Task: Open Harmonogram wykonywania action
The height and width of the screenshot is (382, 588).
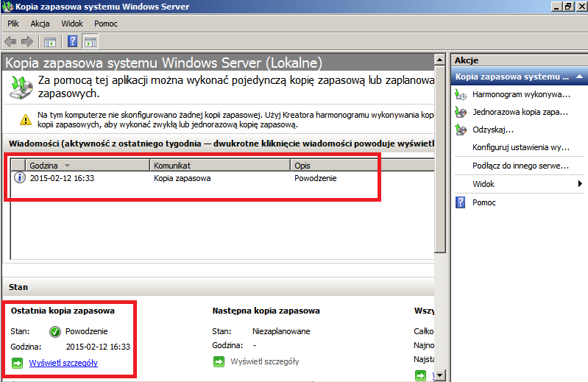Action: 521,94
